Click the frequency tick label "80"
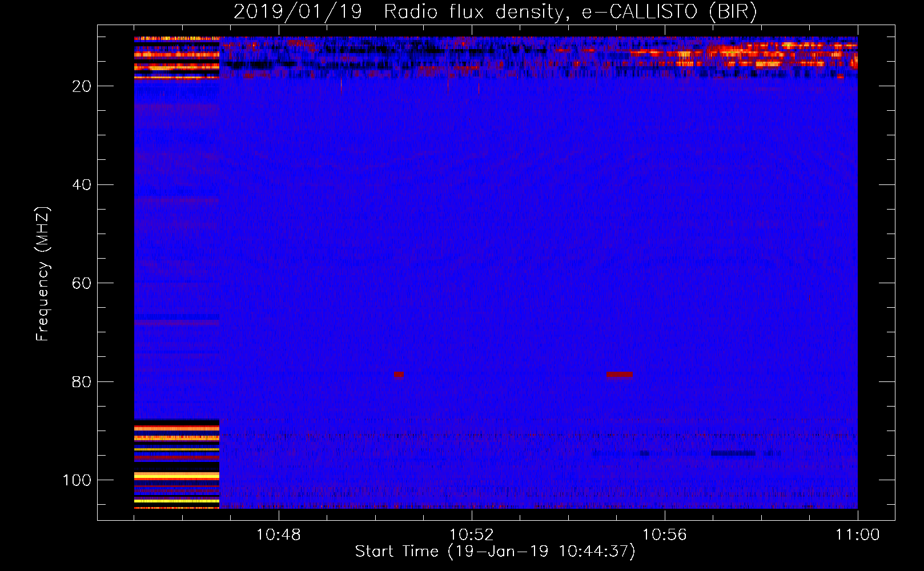This screenshot has width=924, height=571. pos(82,382)
